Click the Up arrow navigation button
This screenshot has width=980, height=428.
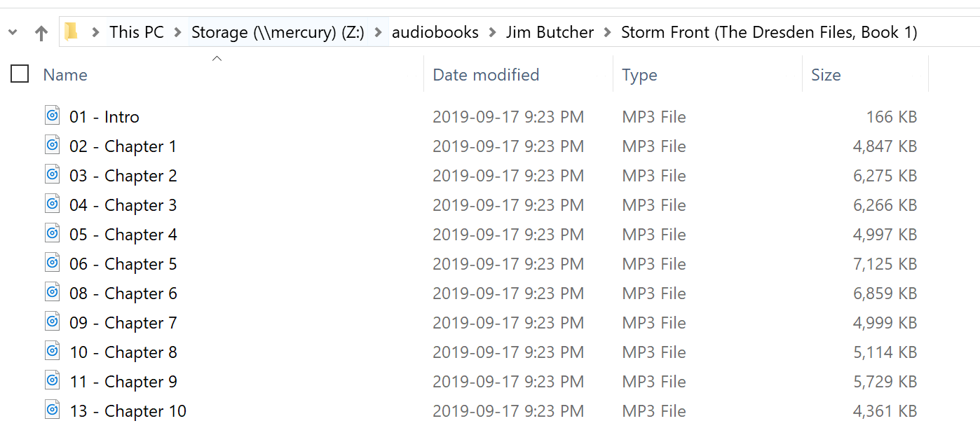pyautogui.click(x=41, y=33)
